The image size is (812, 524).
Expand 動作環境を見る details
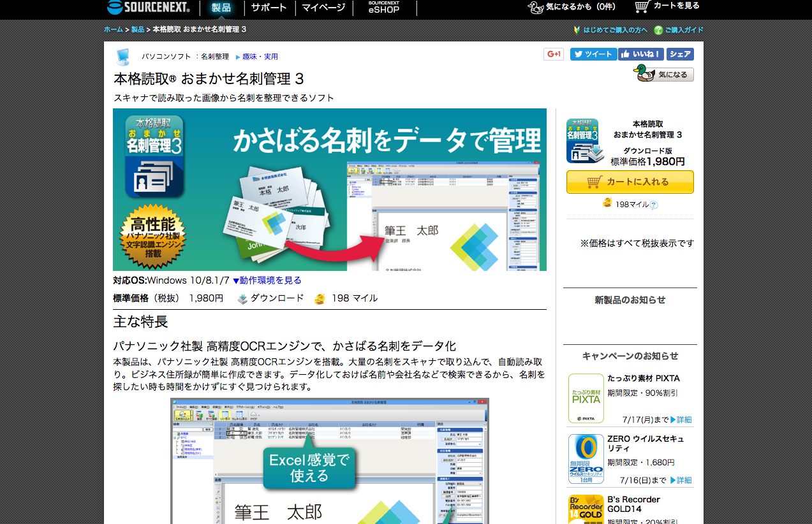270,280
